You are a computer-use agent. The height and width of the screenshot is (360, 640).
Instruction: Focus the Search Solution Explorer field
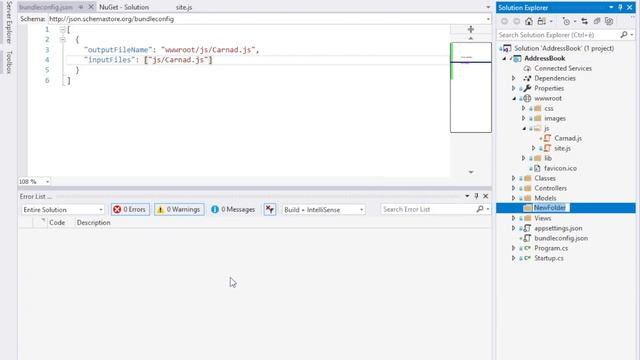click(558, 35)
